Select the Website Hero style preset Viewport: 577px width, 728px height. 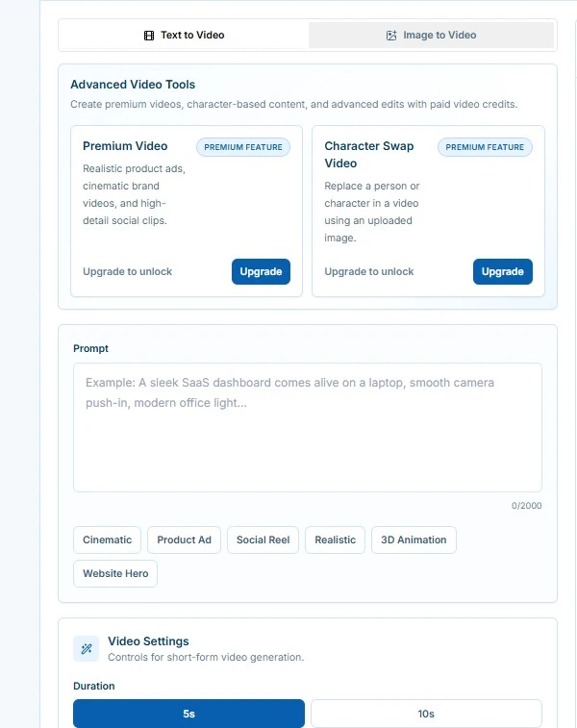tap(115, 573)
